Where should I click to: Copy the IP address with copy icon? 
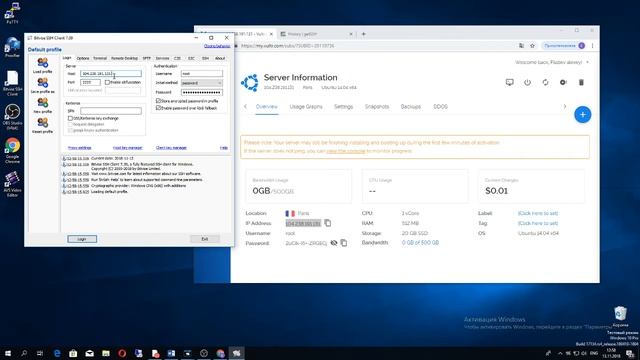pyautogui.click(x=328, y=223)
